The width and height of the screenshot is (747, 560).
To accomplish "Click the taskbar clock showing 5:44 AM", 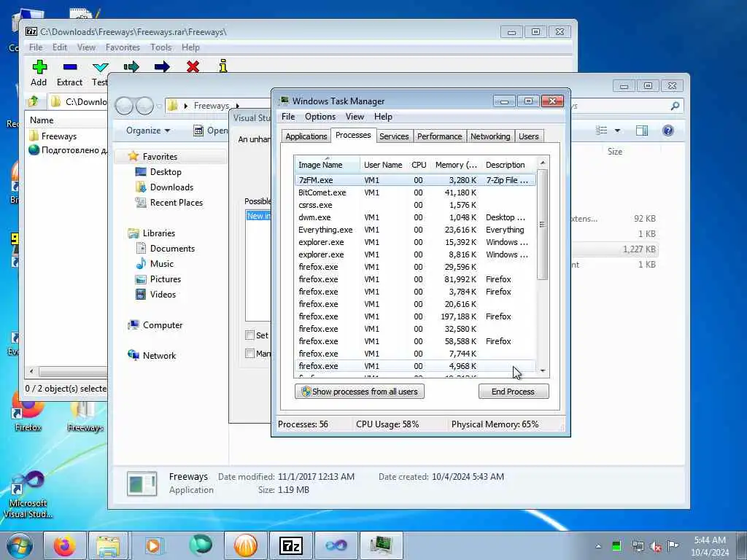I will [710, 546].
